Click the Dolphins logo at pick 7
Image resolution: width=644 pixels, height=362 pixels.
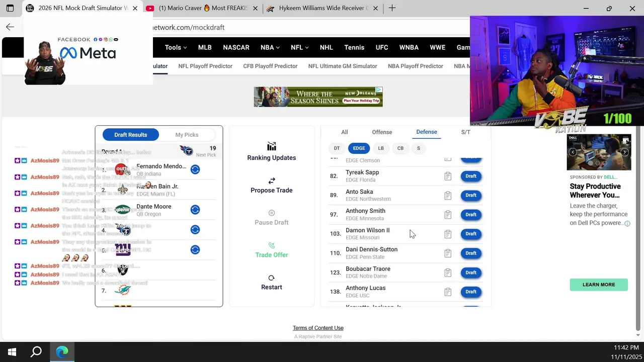tap(122, 291)
